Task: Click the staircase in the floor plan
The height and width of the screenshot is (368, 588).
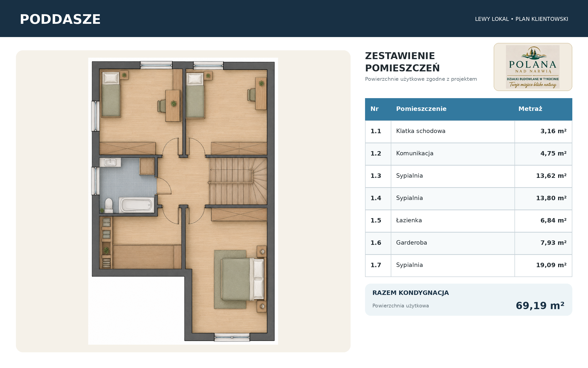Action: coord(238,181)
